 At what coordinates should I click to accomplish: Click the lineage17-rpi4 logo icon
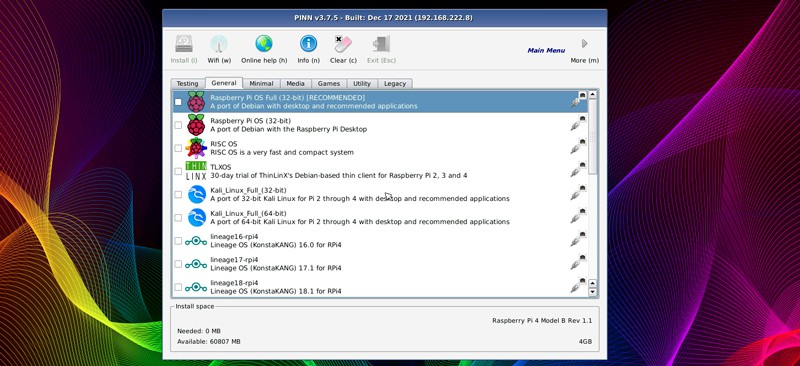click(x=196, y=264)
